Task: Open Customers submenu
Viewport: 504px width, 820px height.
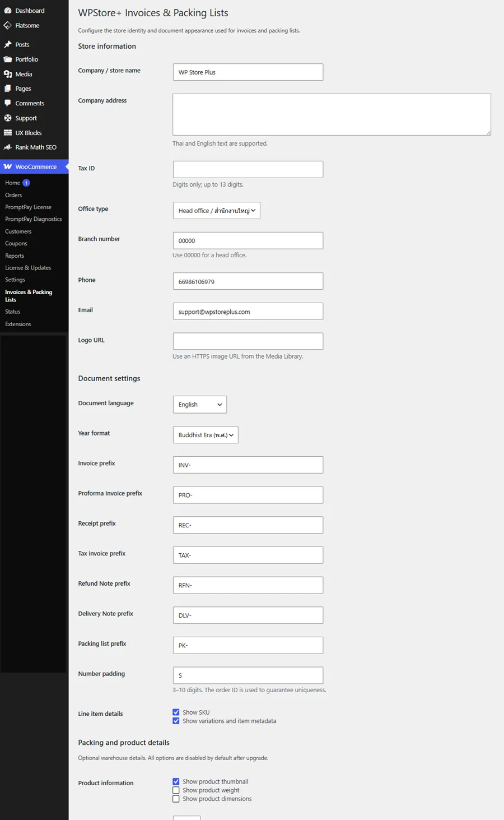Action: (18, 231)
